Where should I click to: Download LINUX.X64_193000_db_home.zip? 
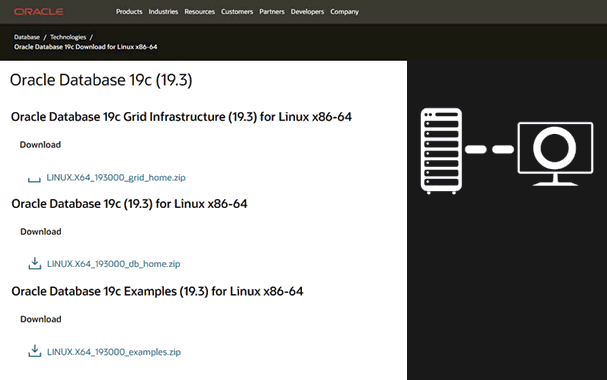pos(113,264)
